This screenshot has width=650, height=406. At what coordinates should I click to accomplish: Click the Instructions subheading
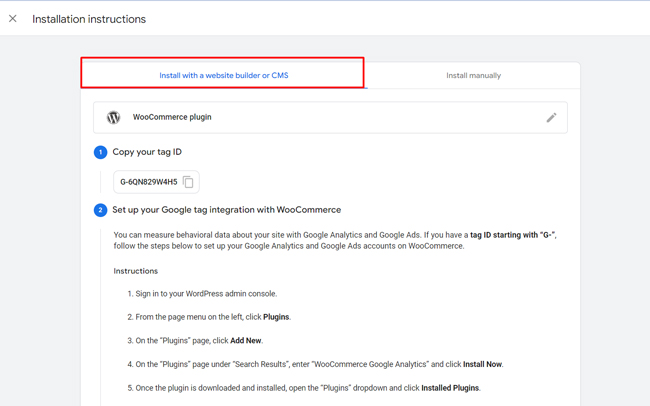click(136, 271)
